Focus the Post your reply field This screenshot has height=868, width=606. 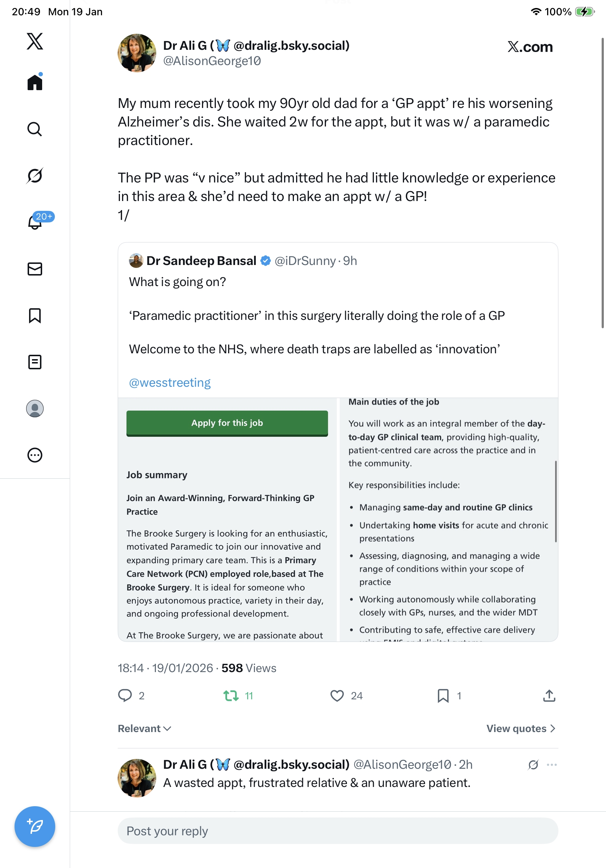[x=338, y=831]
